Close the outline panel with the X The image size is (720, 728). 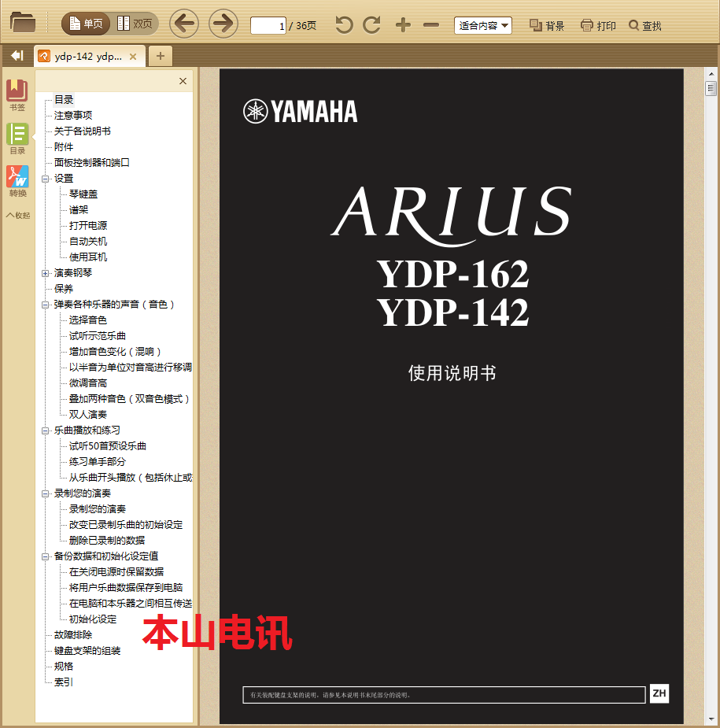(x=183, y=81)
